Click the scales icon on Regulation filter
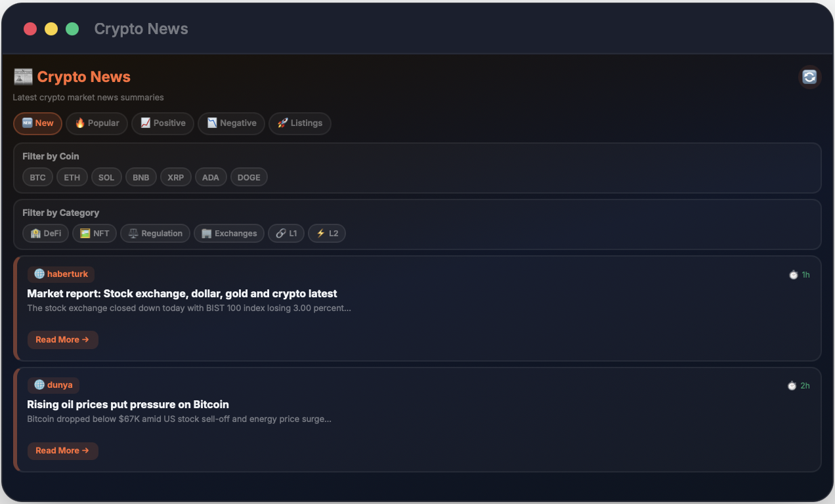The width and height of the screenshot is (835, 504). click(x=132, y=233)
